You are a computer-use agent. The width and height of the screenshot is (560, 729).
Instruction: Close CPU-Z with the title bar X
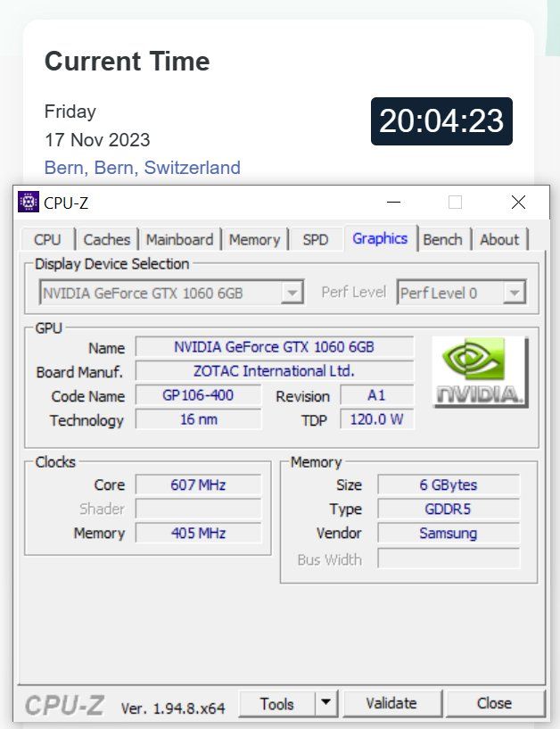pyautogui.click(x=518, y=203)
